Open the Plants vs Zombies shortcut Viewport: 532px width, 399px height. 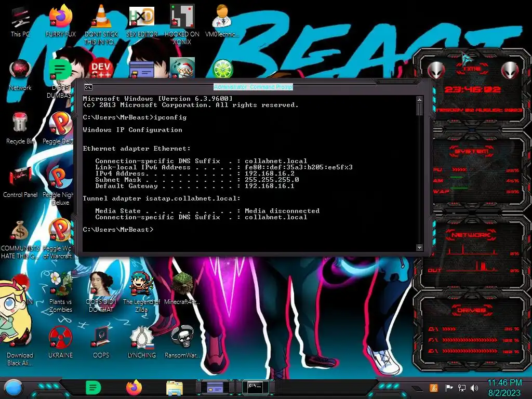(x=60, y=292)
